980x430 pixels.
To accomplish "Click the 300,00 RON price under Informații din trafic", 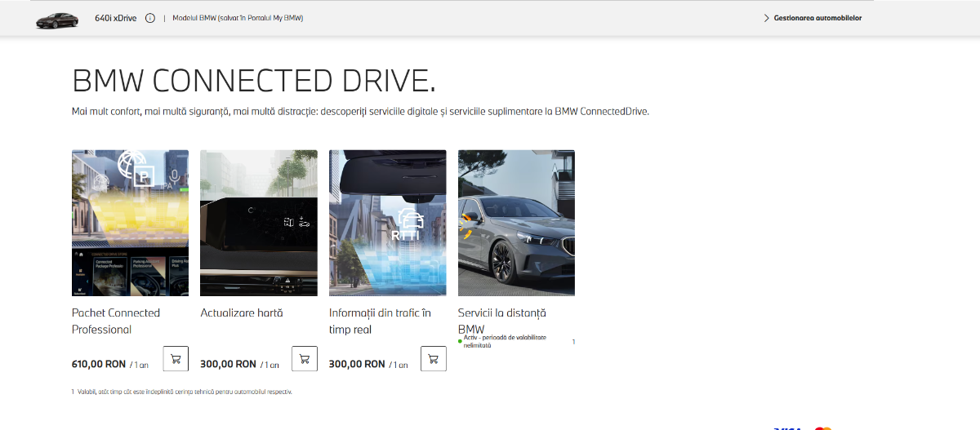I will tap(357, 364).
